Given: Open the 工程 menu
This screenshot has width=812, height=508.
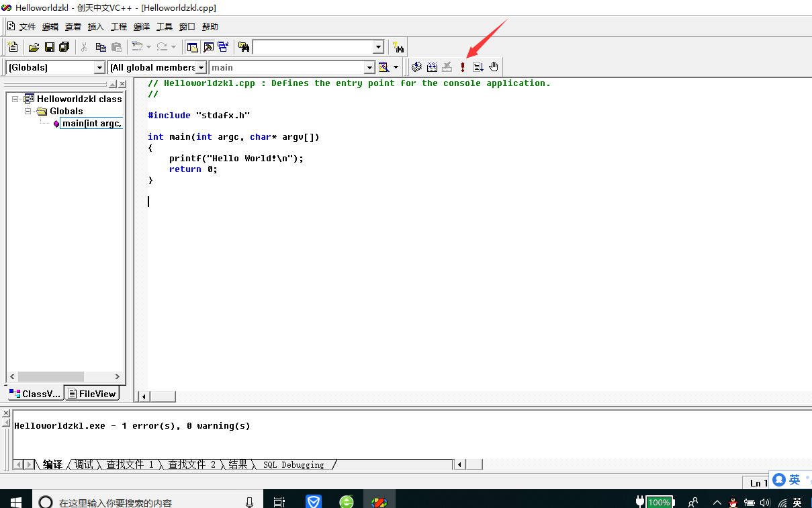Looking at the screenshot, I should tap(119, 27).
